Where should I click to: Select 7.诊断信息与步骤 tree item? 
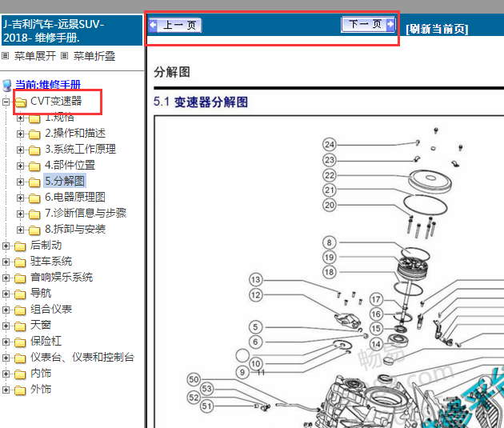[x=86, y=213]
